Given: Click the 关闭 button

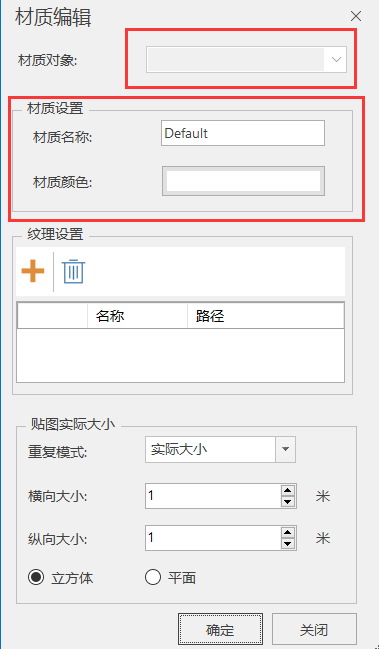Looking at the screenshot, I should 314,630.
